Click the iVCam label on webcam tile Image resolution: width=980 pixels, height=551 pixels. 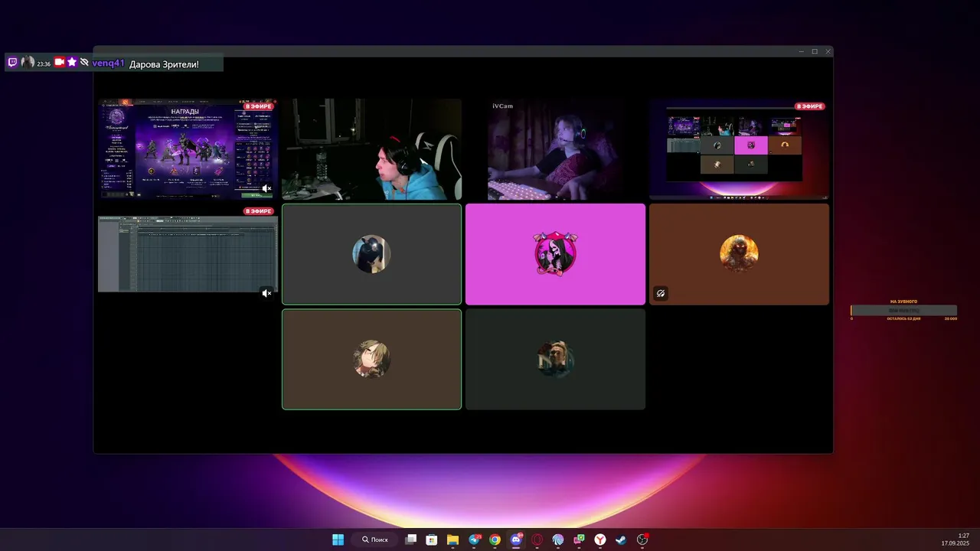click(x=502, y=106)
